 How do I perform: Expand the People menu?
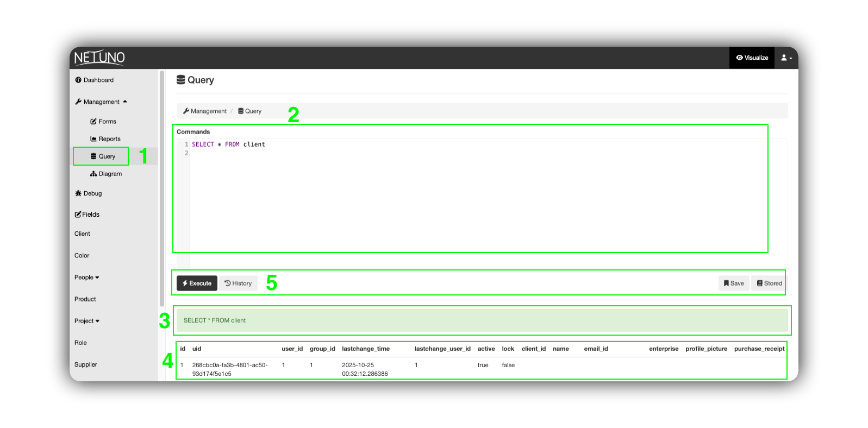[x=87, y=278]
